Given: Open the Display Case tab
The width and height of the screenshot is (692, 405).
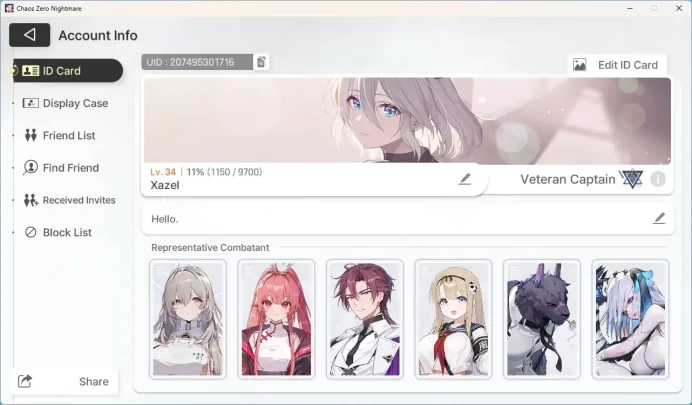Looking at the screenshot, I should coord(65,103).
